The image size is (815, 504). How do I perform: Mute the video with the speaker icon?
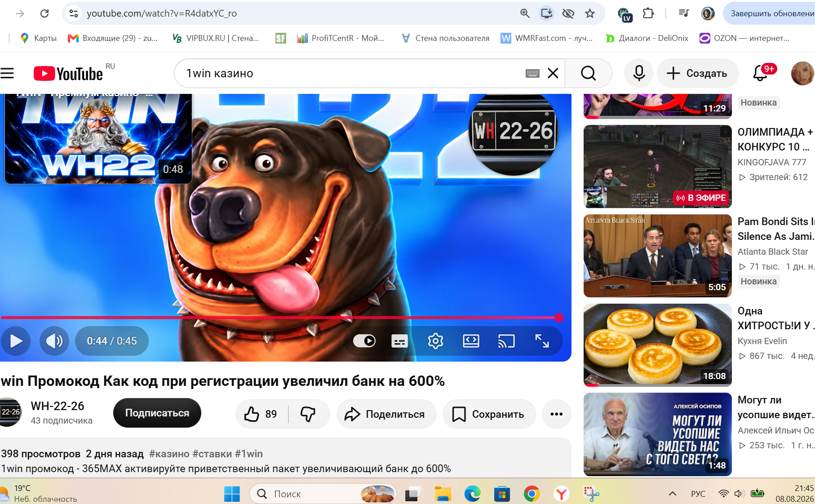pos(54,341)
